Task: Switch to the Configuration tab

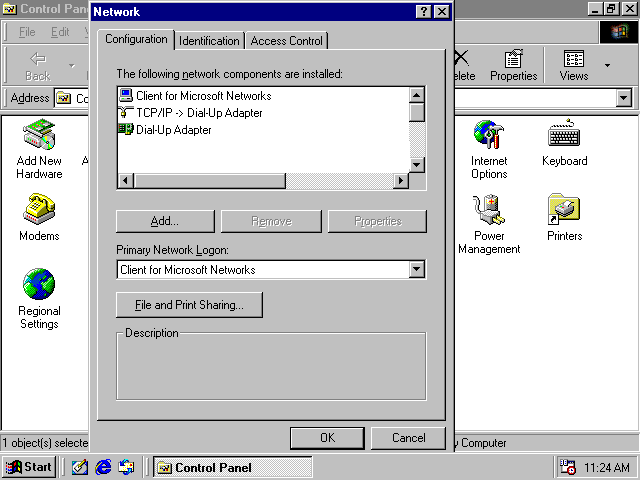Action: pyautogui.click(x=136, y=39)
